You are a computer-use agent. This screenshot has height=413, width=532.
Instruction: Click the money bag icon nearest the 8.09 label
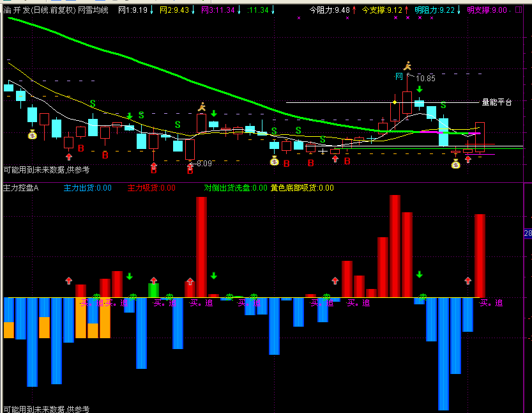[x=274, y=160]
